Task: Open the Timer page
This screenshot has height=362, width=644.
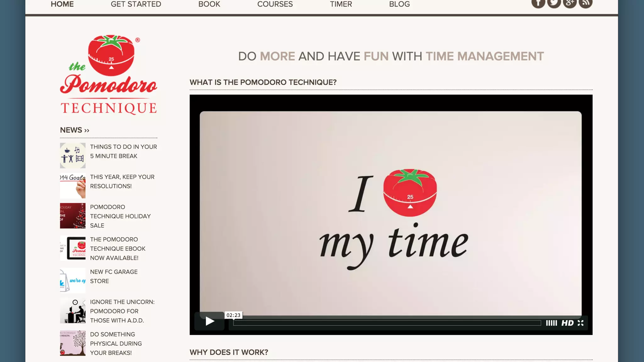Action: [341, 4]
